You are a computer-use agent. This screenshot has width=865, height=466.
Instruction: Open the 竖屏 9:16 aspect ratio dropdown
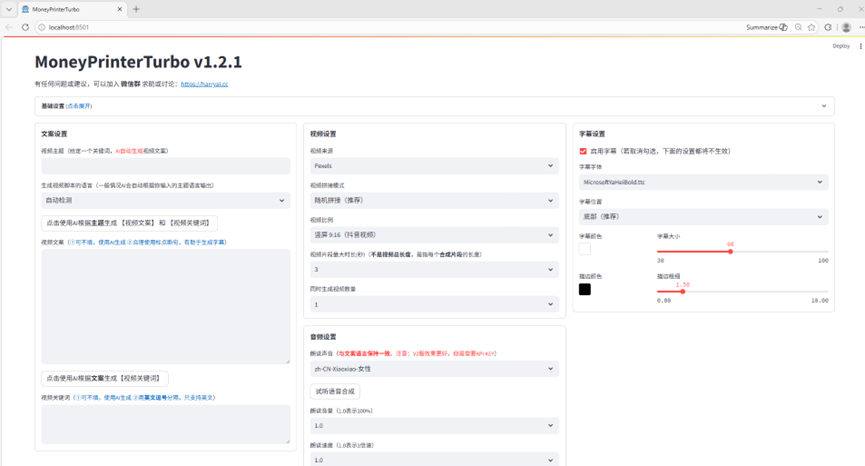click(434, 235)
